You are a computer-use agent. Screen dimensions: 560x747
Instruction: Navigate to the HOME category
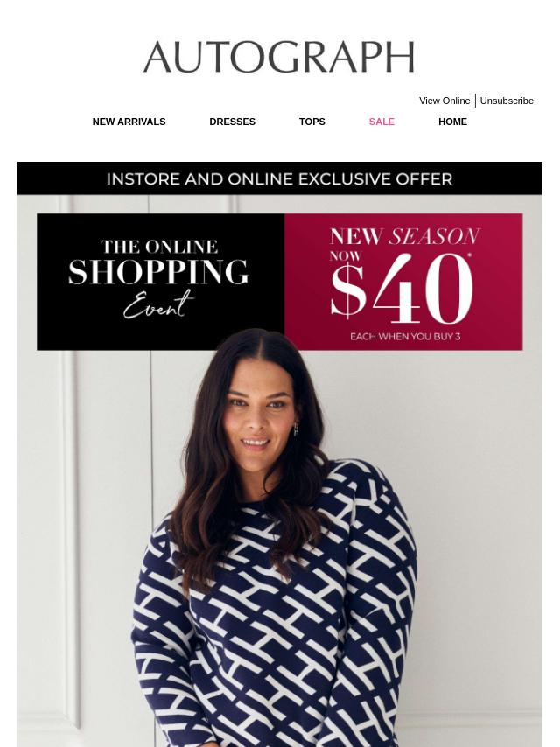click(x=452, y=122)
